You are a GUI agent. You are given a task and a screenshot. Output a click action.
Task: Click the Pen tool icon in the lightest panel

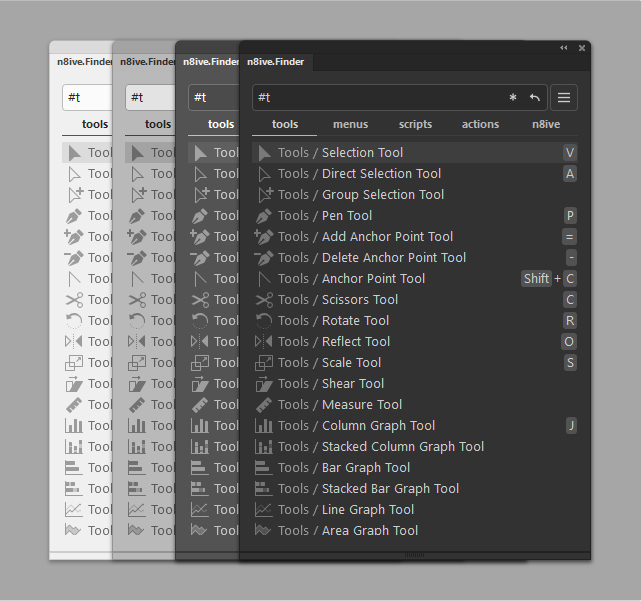74,216
